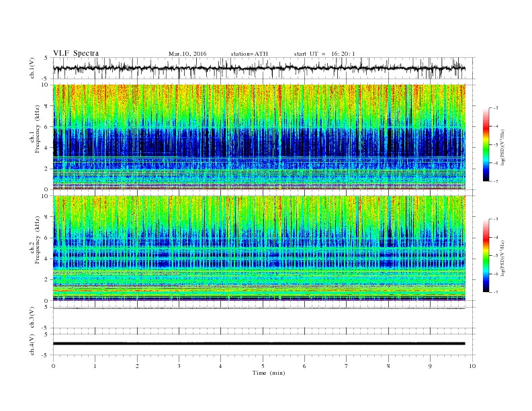Click the ch.2 PSD color scale bar

coord(486,255)
